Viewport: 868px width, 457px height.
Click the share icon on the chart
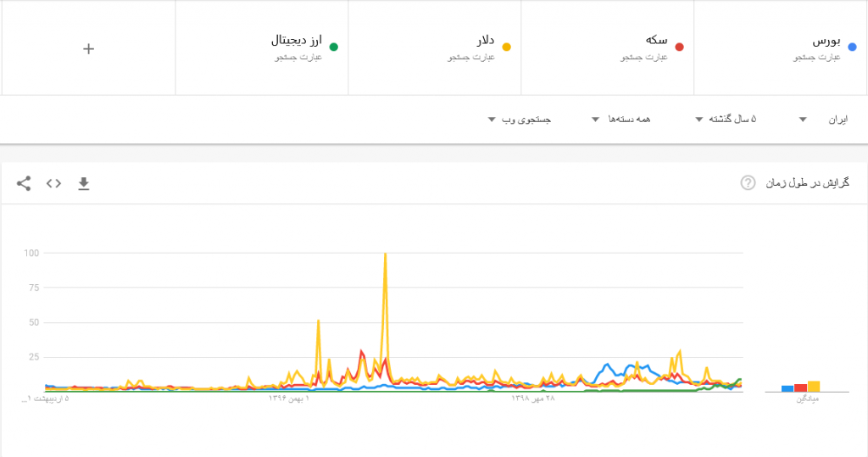(24, 183)
